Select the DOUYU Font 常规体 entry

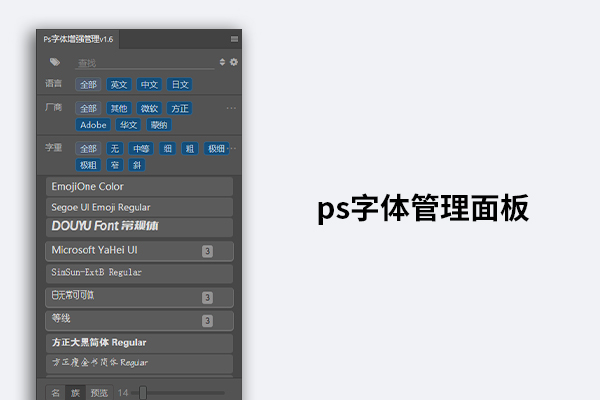pos(139,227)
